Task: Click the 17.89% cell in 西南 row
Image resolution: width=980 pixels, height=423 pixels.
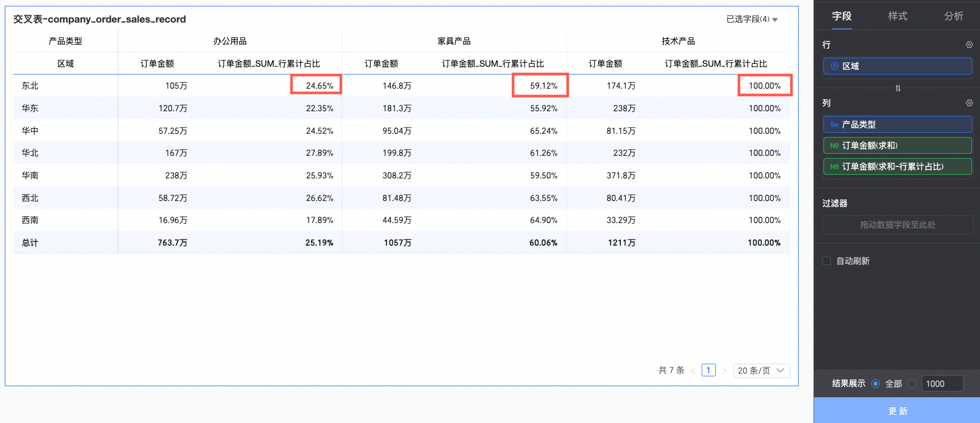Action: click(319, 220)
